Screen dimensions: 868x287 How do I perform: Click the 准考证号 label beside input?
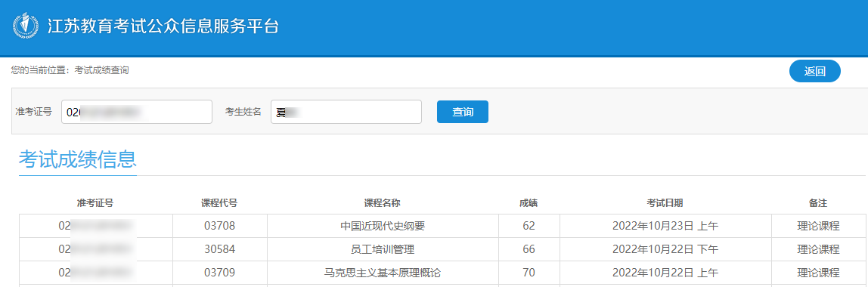tap(34, 112)
